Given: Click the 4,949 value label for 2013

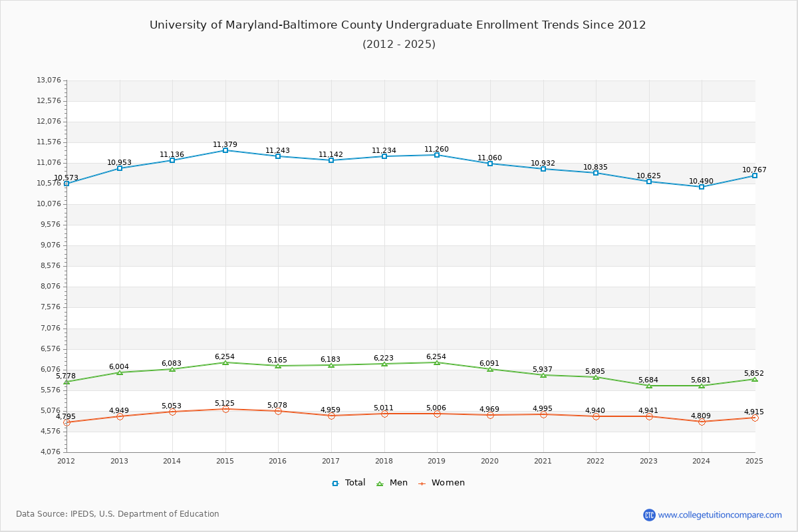Looking at the screenshot, I should pyautogui.click(x=120, y=410).
